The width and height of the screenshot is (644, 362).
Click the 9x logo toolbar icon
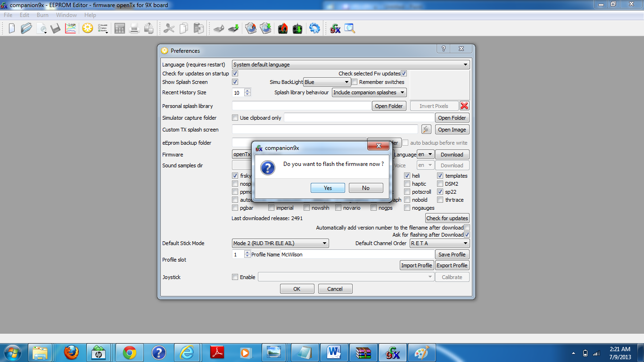click(x=335, y=28)
